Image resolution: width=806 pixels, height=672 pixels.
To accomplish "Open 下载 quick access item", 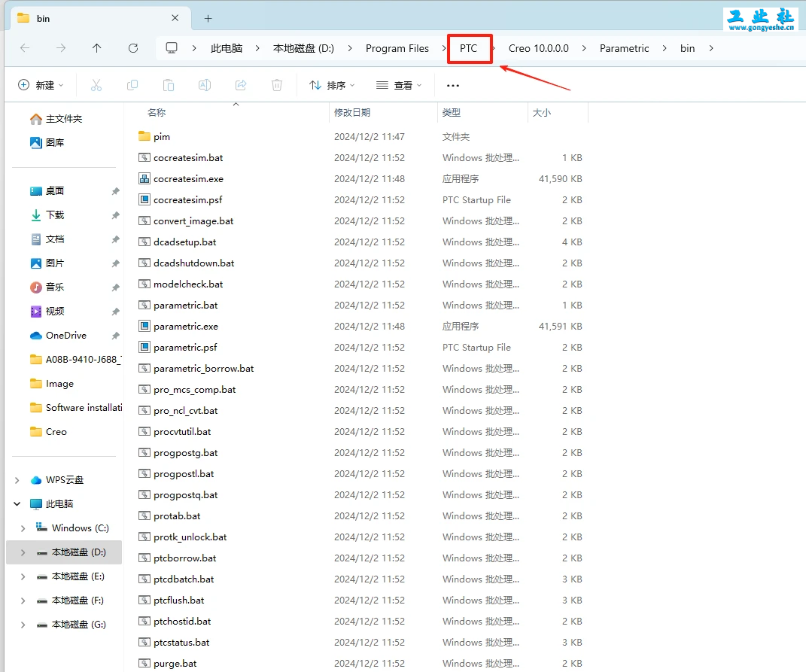I will (47, 215).
